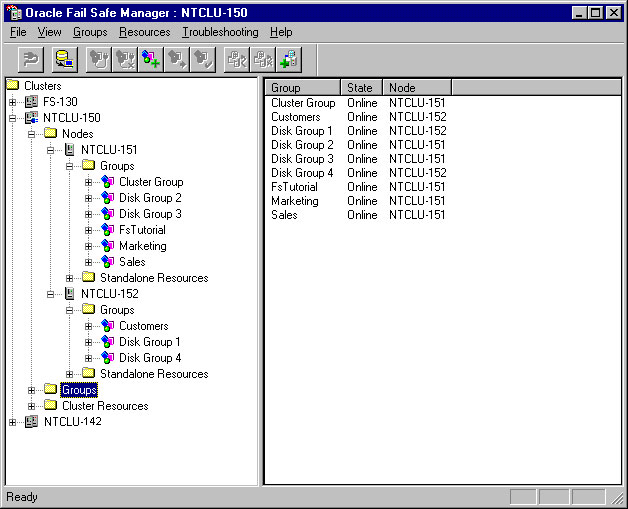Select Disk Group 4 row in list

click(302, 173)
